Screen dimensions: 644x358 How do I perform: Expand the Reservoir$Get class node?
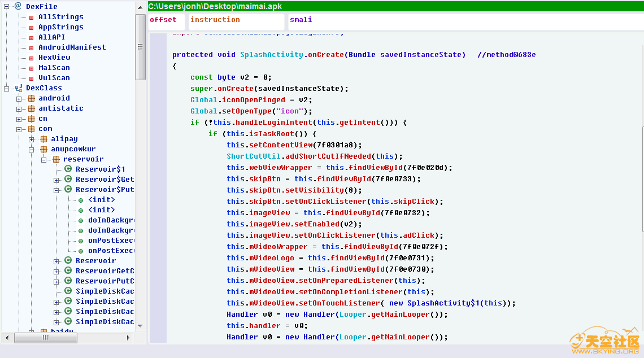coord(56,180)
